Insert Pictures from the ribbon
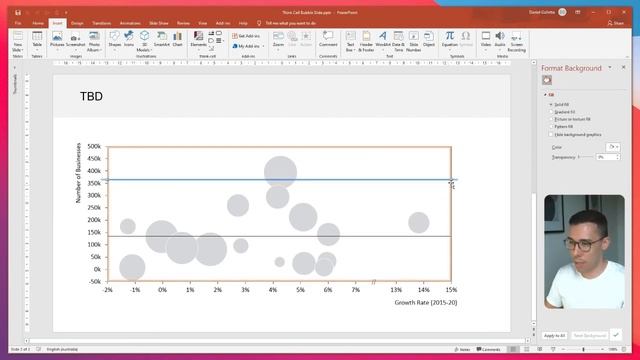 57,39
